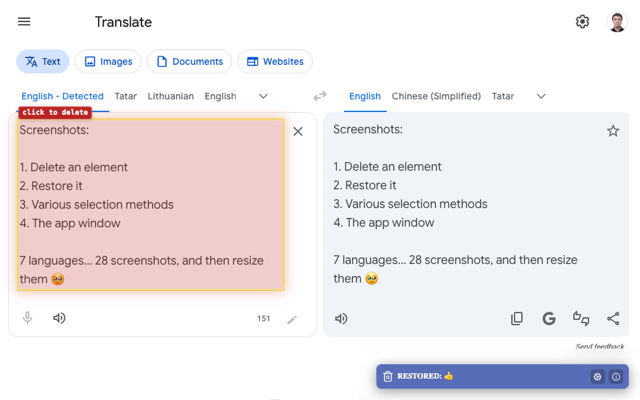Start voice input microphone
Screen dimensions: 640x400
coord(27,318)
